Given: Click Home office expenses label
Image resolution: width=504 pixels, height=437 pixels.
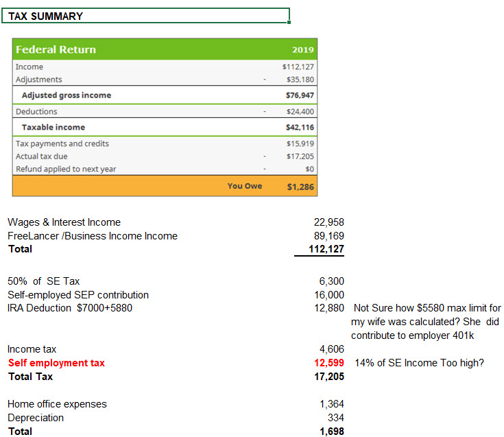Looking at the screenshot, I should pos(57,404).
